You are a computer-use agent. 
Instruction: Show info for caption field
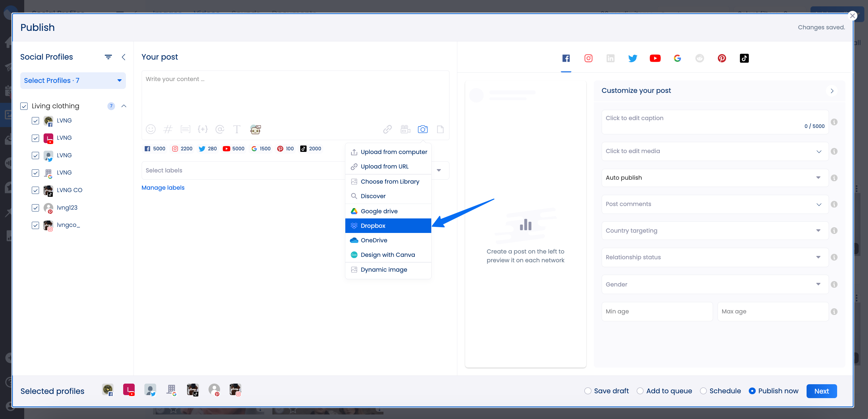point(834,122)
